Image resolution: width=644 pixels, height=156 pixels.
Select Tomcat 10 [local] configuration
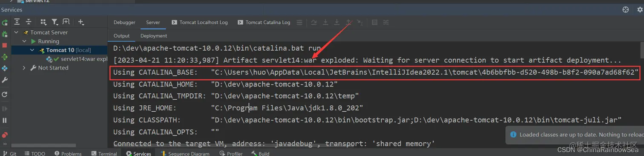[60, 50]
